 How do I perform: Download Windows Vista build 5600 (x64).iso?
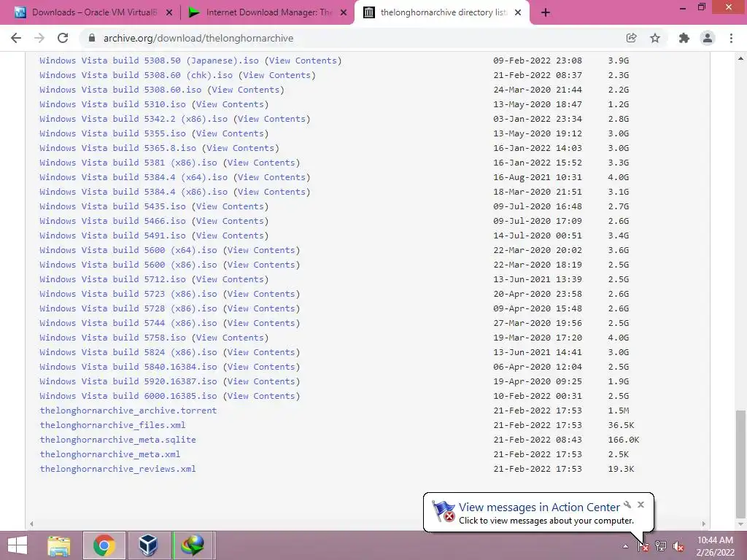(x=128, y=251)
